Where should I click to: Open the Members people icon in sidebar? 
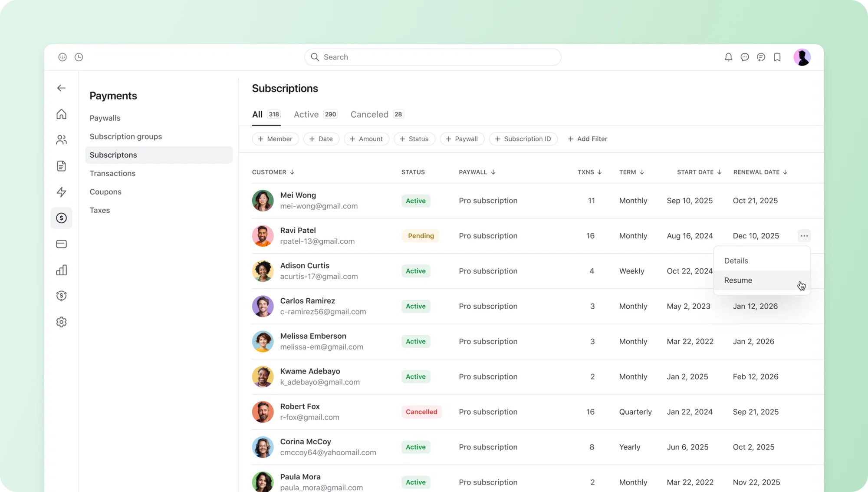point(61,140)
